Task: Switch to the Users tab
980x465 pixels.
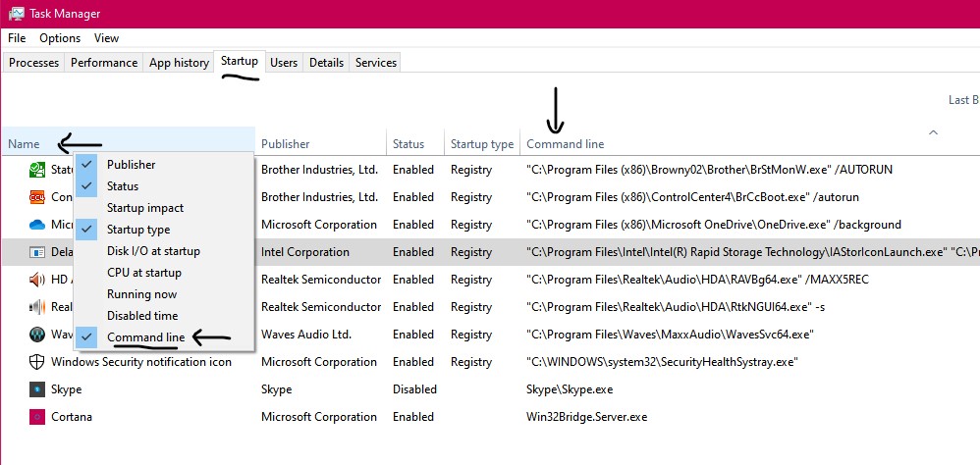Action: coord(284,63)
